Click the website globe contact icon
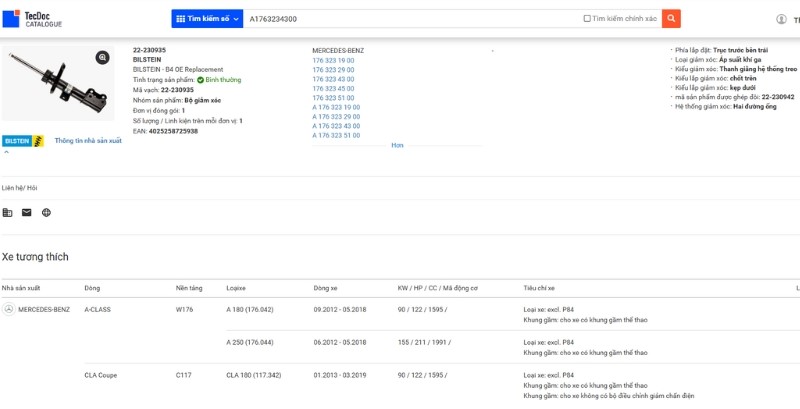The height and width of the screenshot is (409, 800). click(46, 213)
